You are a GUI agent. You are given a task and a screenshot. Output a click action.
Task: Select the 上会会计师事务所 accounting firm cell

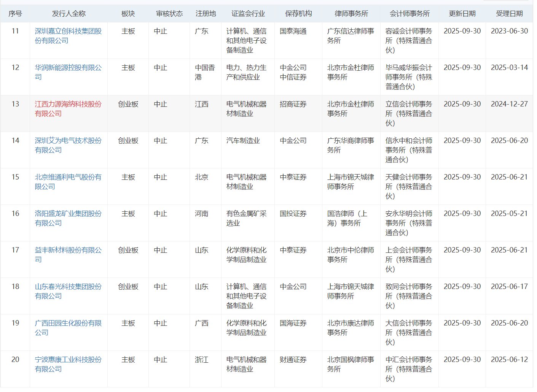point(409,260)
